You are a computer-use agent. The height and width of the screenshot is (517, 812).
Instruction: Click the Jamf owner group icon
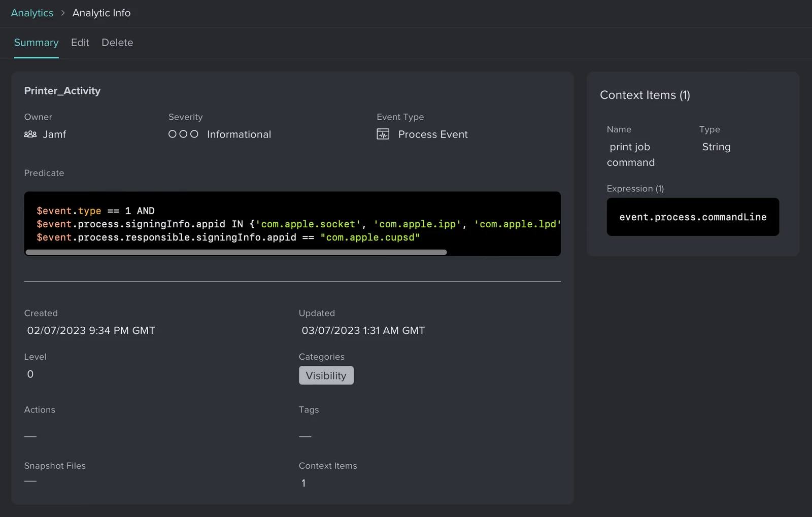point(30,134)
